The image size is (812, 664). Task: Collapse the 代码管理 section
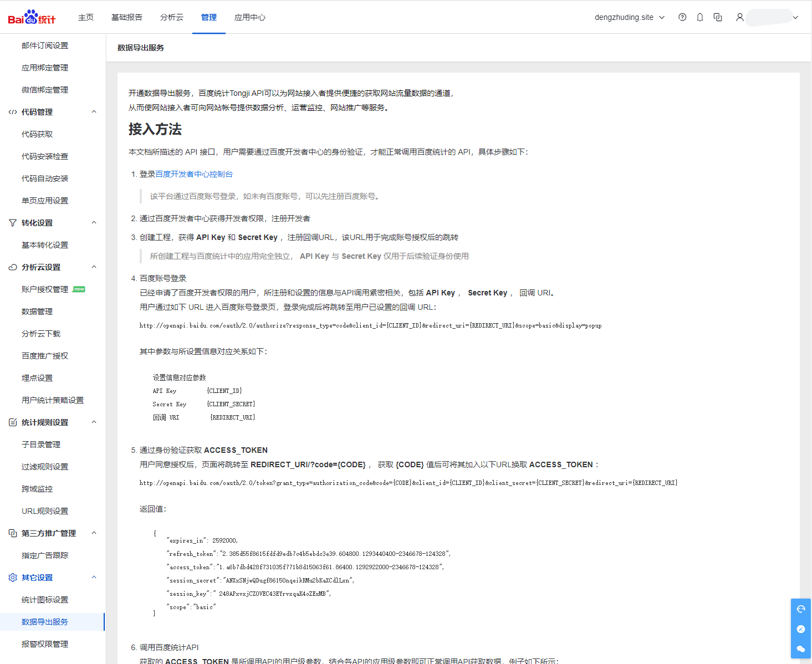coord(94,112)
